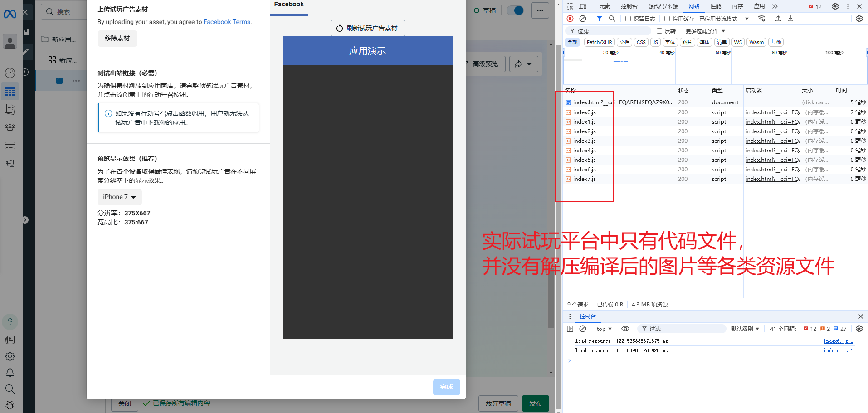Open the share arrow dropdown button

pyautogui.click(x=523, y=64)
